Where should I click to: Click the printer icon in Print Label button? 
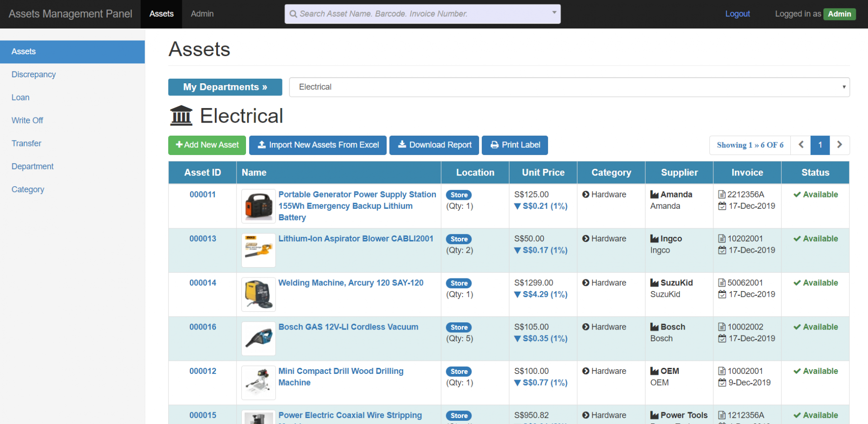(494, 145)
